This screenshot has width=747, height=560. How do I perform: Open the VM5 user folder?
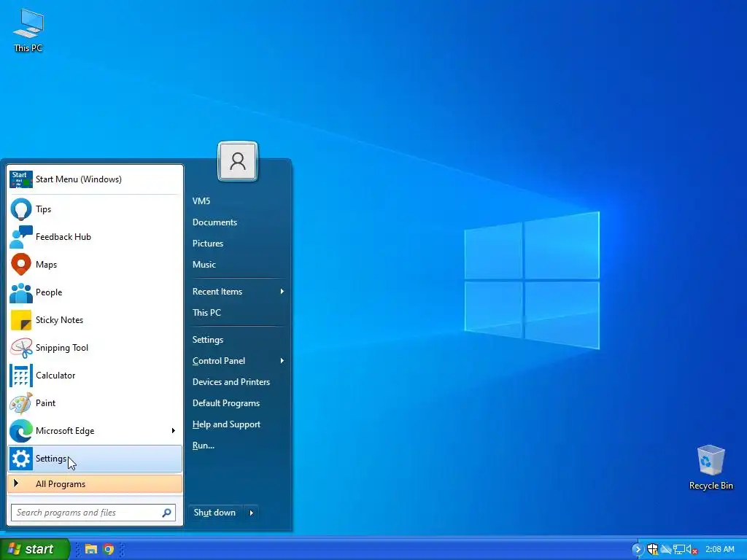point(239,201)
